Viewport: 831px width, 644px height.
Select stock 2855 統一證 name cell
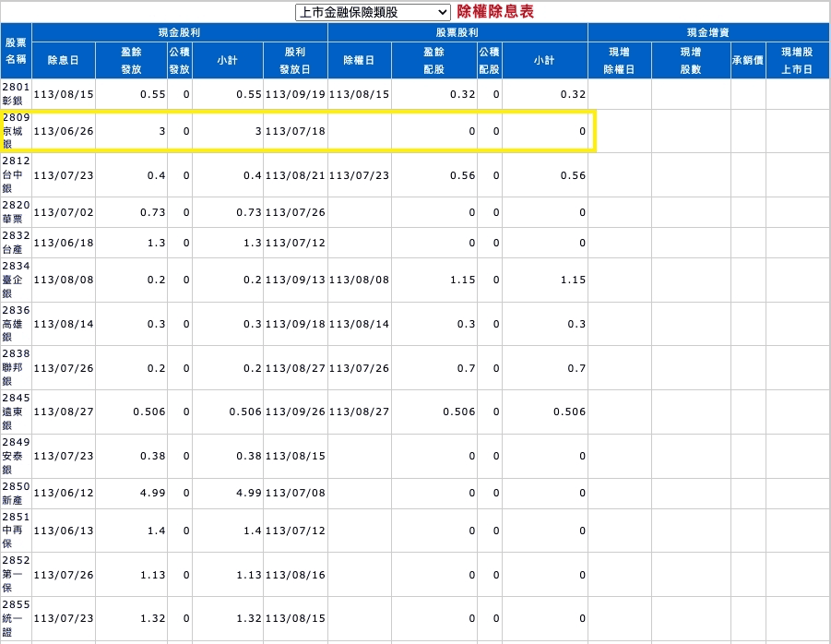16,618
